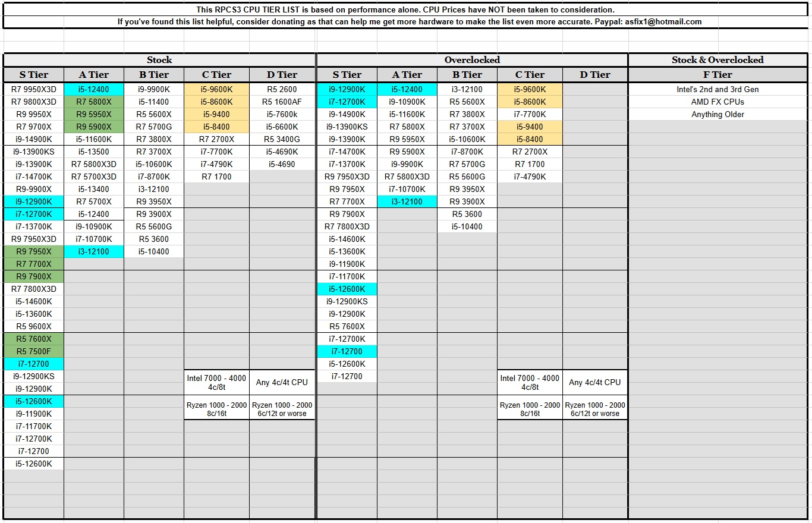Click the R7 9700X entry
812x523 pixels.
coord(34,127)
